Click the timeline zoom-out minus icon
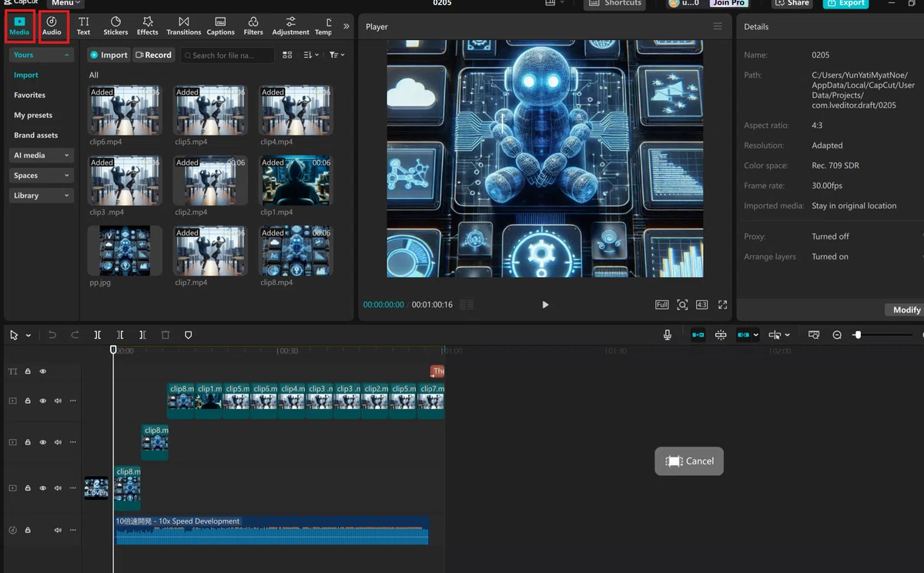Image resolution: width=924 pixels, height=573 pixels. click(837, 335)
